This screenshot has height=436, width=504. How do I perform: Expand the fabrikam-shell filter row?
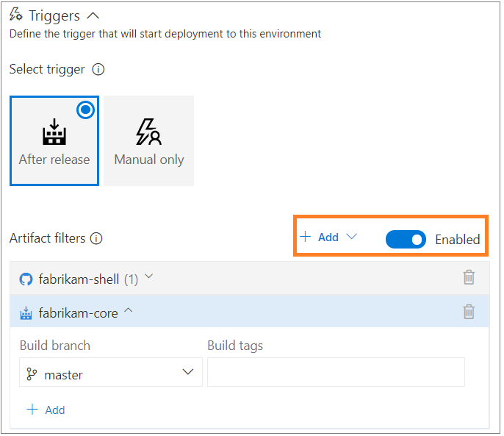[149, 277]
